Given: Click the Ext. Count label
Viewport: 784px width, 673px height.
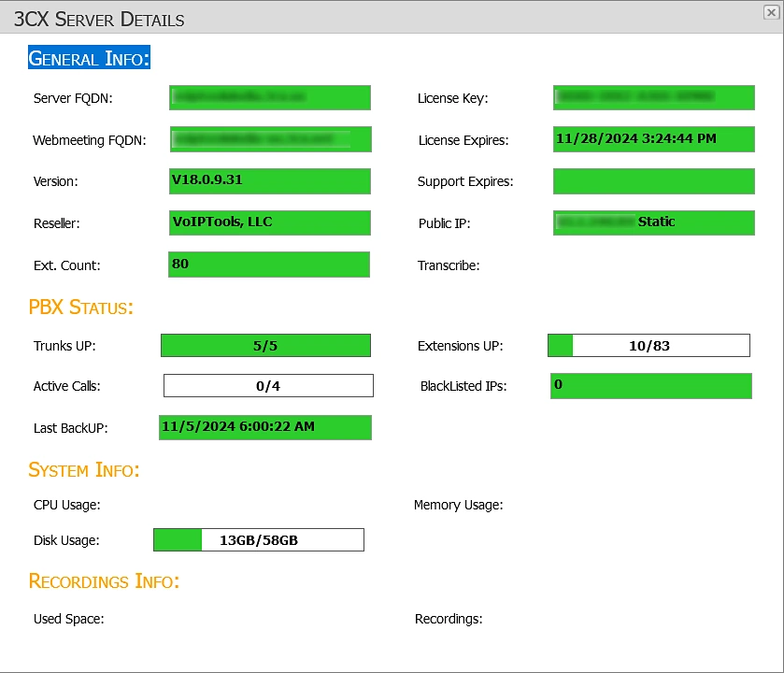Looking at the screenshot, I should coord(67,265).
